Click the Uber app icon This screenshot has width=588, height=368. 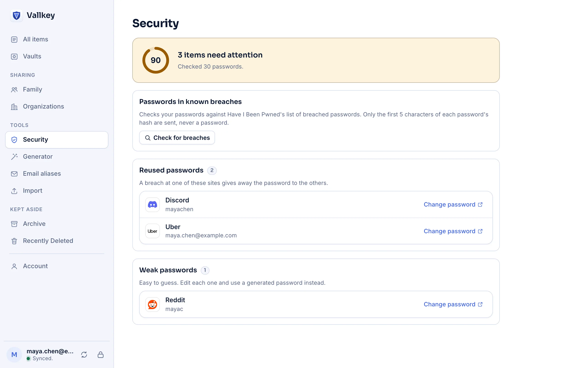coord(152,231)
